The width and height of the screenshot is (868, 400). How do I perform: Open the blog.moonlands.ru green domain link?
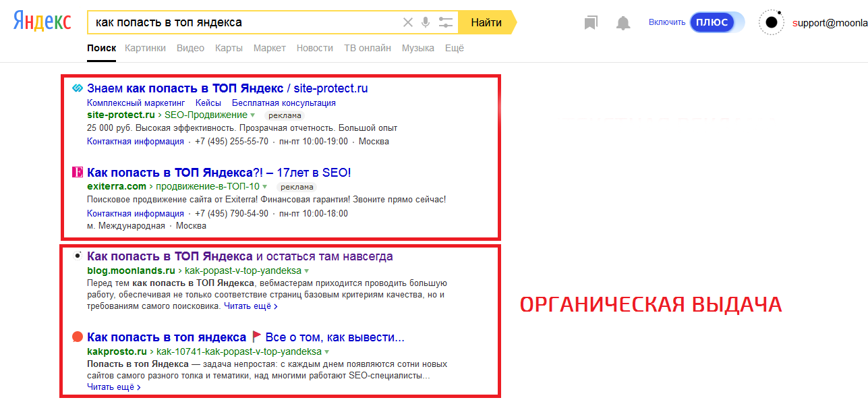point(131,271)
